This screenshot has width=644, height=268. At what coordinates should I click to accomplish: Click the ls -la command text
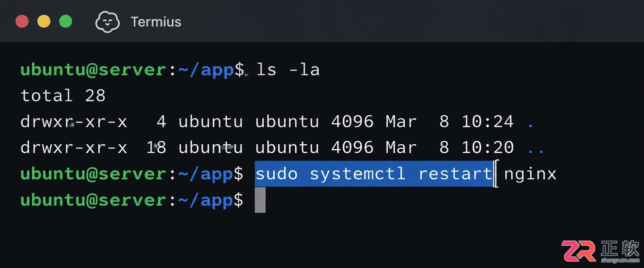tap(288, 70)
